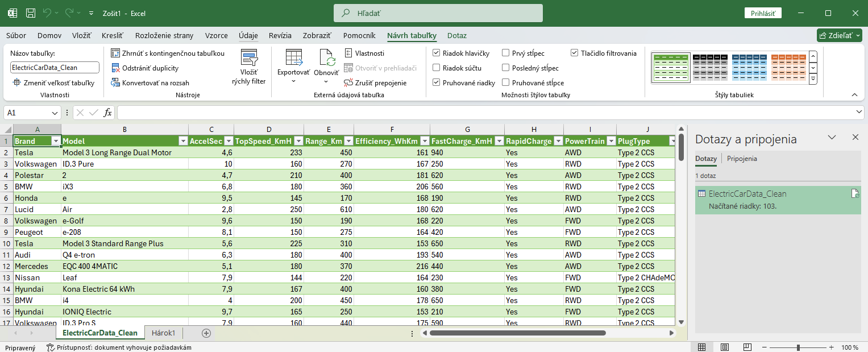Click the Save icon in title bar
Viewport: 868px width, 352px height.
[31, 13]
